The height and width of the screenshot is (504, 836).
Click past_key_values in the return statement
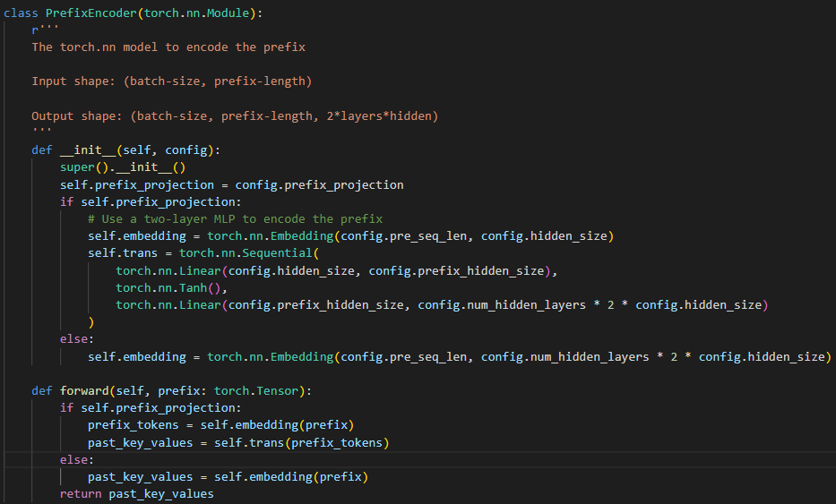[x=161, y=494]
